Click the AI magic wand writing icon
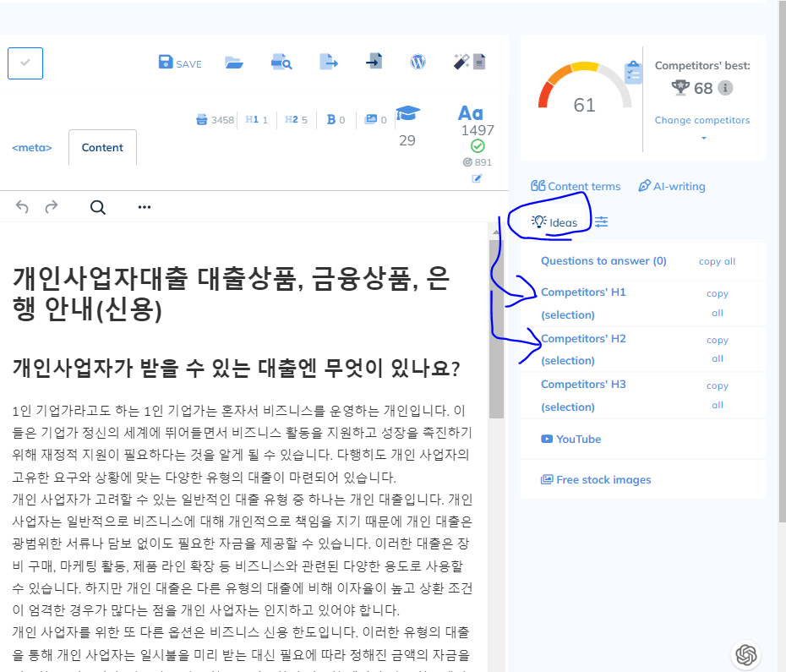This screenshot has width=786, height=672. (x=463, y=62)
